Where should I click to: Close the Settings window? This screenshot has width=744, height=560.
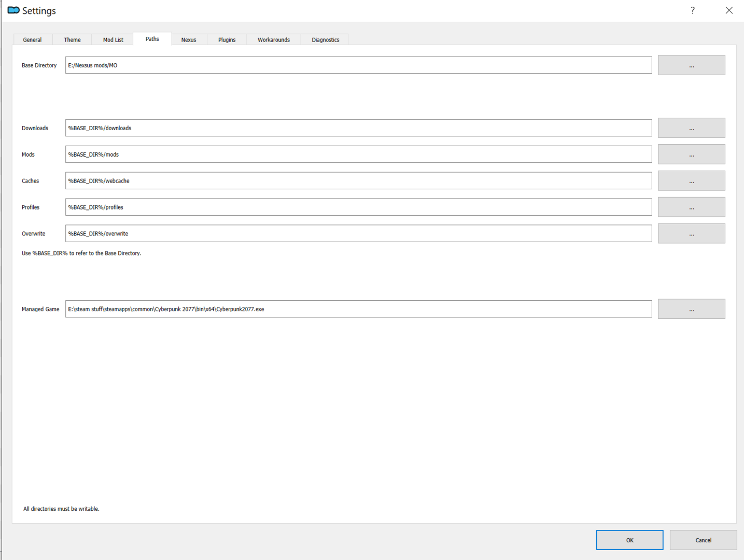tap(729, 10)
